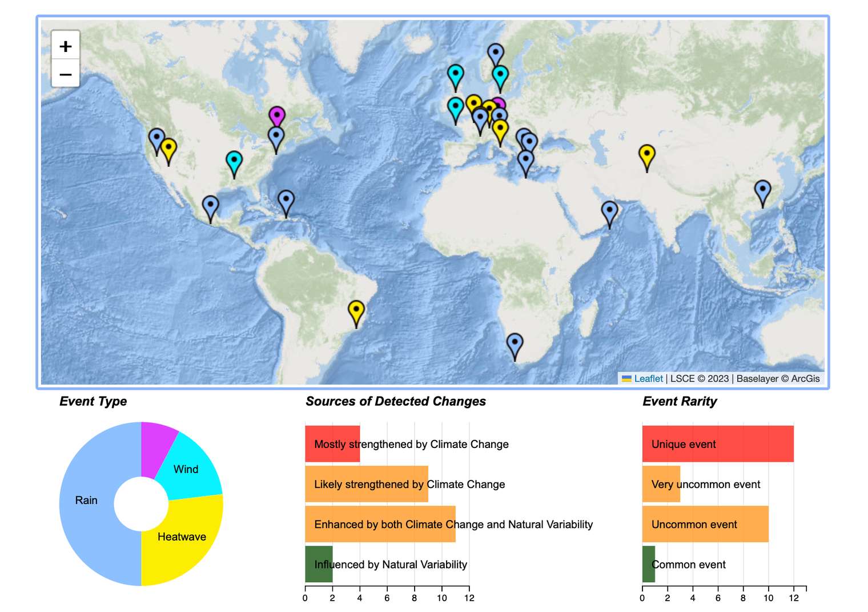This screenshot has width=868, height=612.
Task: Select the cyan marker in central United States
Action: tap(234, 161)
